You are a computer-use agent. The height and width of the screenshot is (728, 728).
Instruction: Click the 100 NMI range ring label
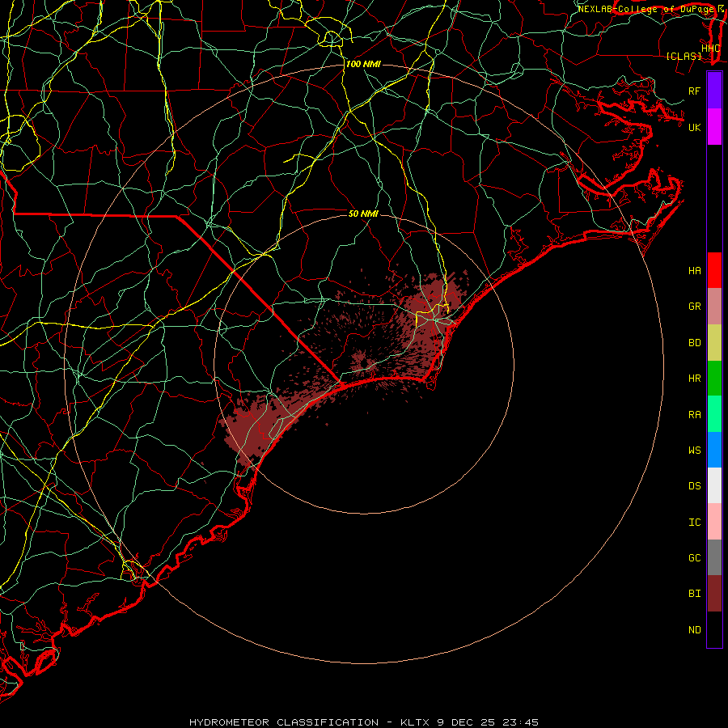coord(363,64)
